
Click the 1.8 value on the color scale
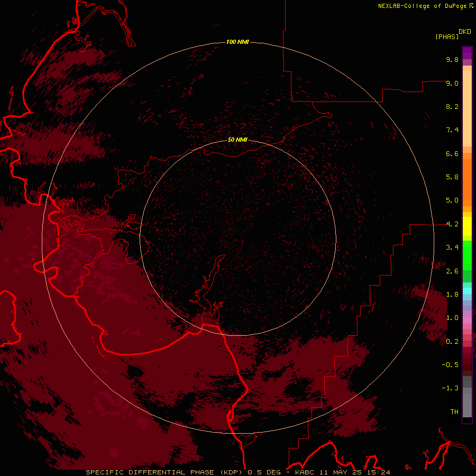point(452,295)
